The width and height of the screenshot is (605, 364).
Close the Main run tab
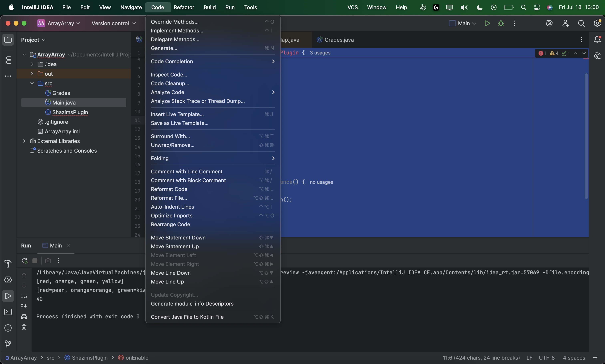tap(68, 246)
